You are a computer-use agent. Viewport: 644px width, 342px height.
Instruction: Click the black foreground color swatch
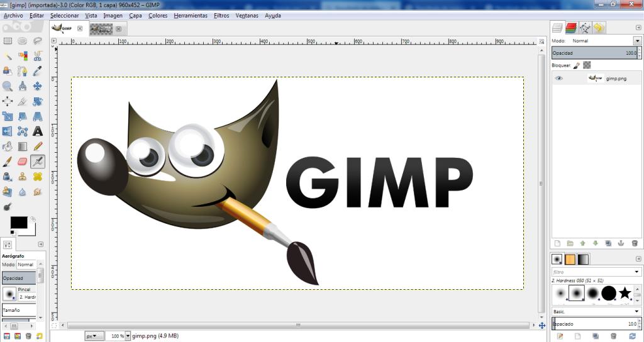18,223
